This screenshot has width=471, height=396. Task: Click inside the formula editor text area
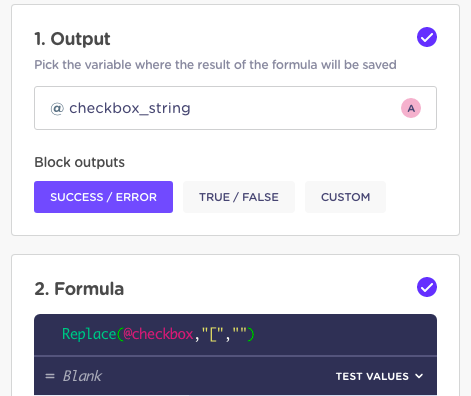coord(235,335)
